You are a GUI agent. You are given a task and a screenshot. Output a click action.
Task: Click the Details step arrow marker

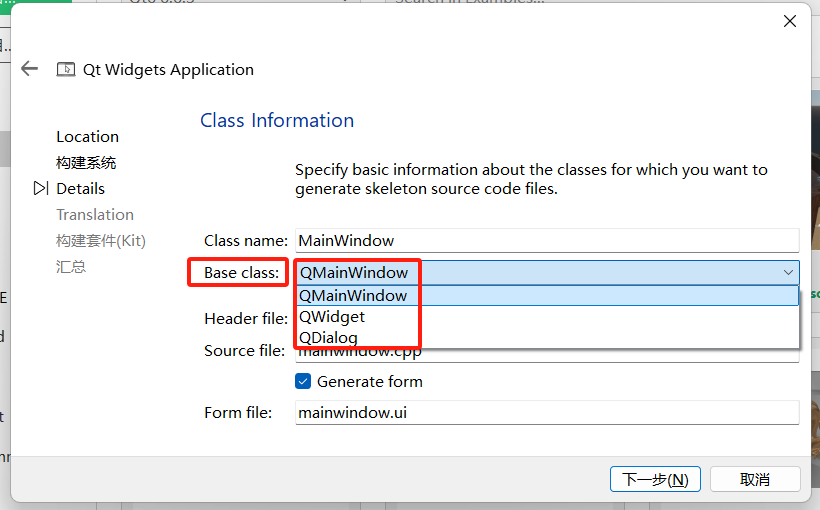pos(41,188)
